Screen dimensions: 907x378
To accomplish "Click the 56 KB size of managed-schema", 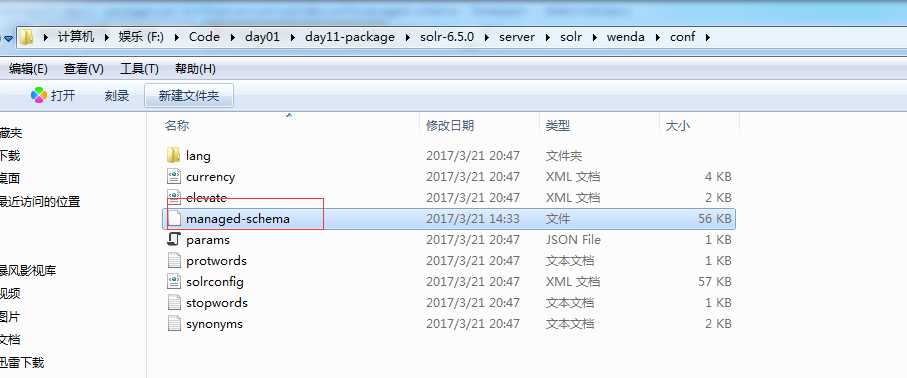I will click(x=714, y=219).
